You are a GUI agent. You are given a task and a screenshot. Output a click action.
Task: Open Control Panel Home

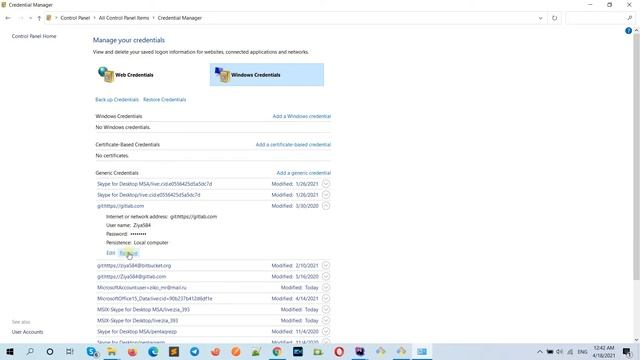[x=34, y=36]
